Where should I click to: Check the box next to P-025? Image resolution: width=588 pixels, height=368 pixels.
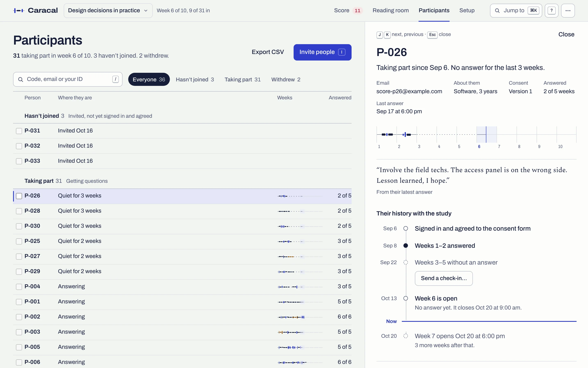(19, 241)
